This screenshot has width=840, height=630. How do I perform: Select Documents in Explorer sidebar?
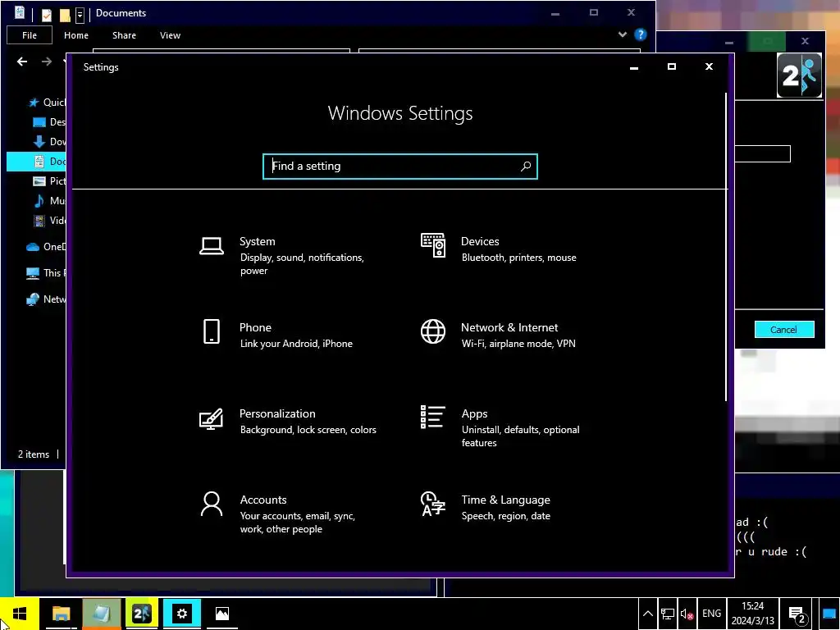click(36, 162)
